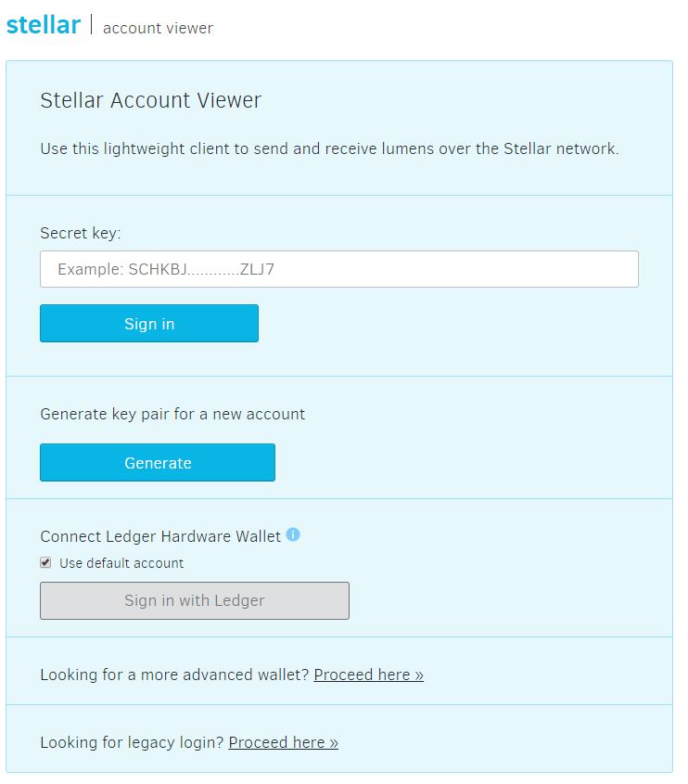Click the Ledger info icon
This screenshot has width=688, height=784.
tap(293, 534)
